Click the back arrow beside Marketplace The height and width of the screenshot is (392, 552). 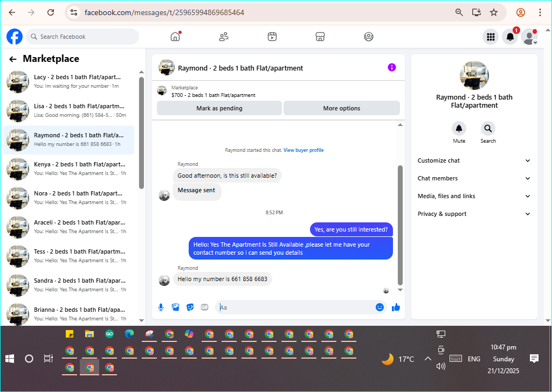point(13,59)
